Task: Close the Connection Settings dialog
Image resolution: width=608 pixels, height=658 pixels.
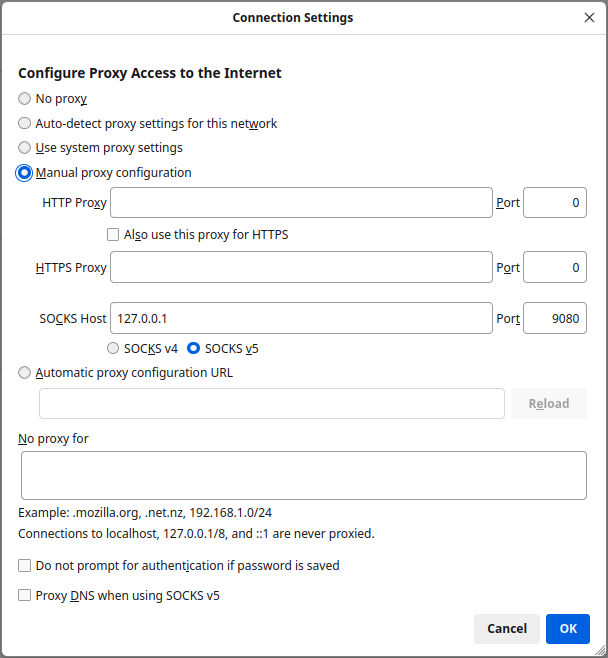Action: pos(589,18)
